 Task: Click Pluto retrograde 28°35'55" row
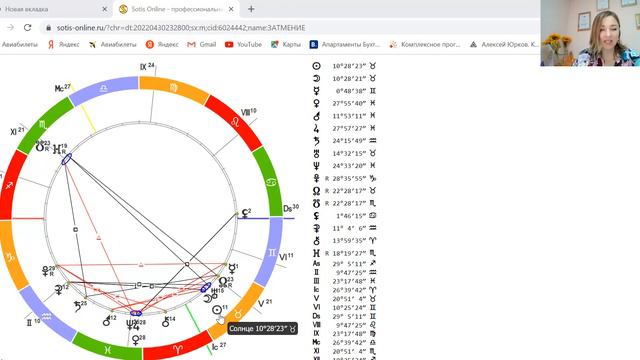pos(344,178)
